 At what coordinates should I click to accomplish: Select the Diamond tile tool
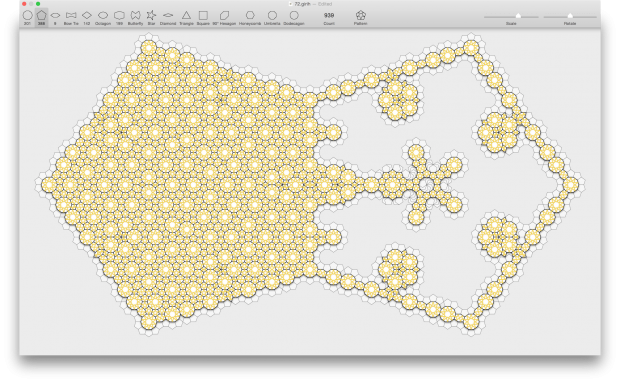[168, 17]
